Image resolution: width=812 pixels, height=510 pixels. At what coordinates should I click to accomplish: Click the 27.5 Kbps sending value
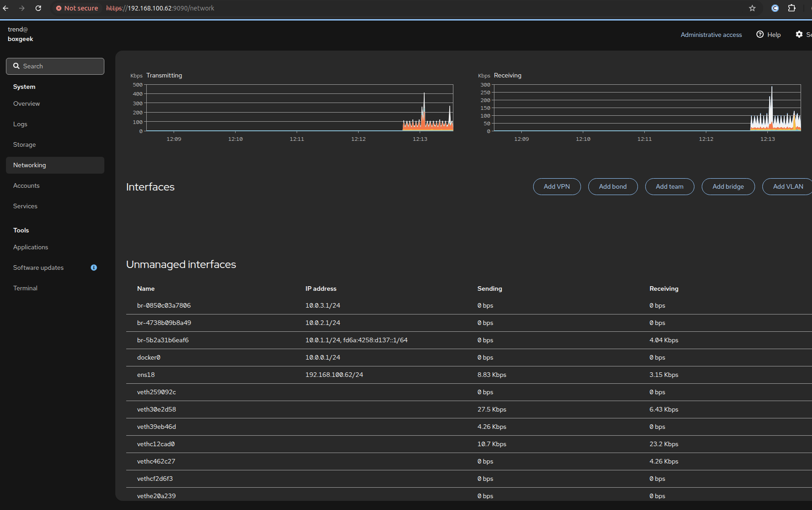click(492, 409)
